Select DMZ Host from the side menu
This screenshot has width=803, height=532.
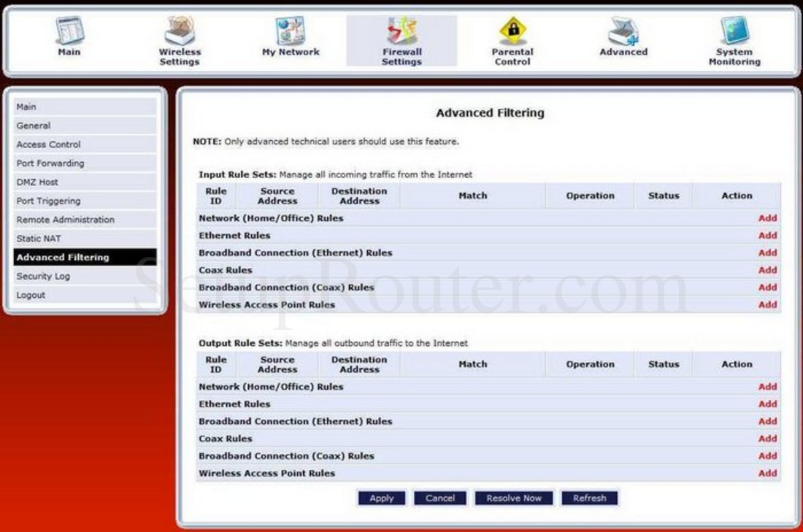(x=38, y=182)
